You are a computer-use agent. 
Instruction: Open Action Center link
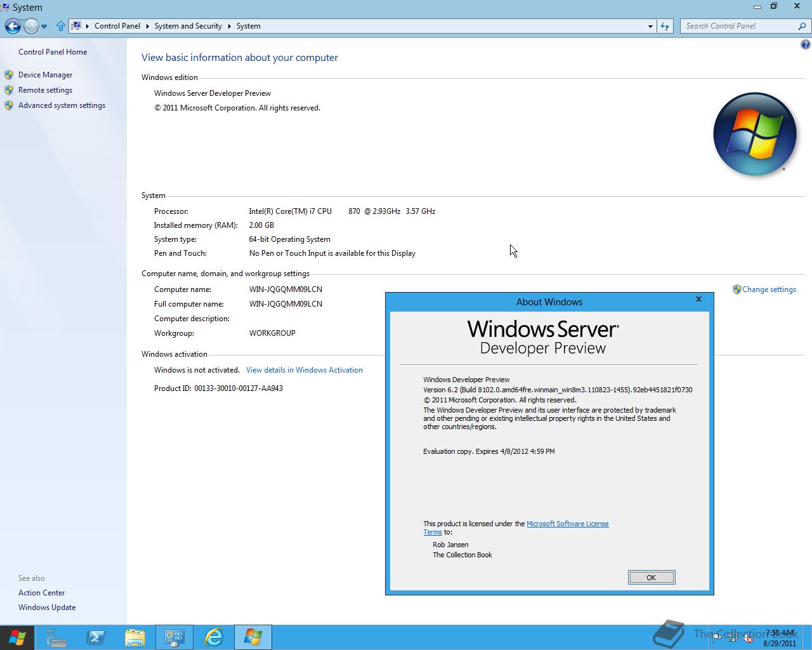pos(41,593)
